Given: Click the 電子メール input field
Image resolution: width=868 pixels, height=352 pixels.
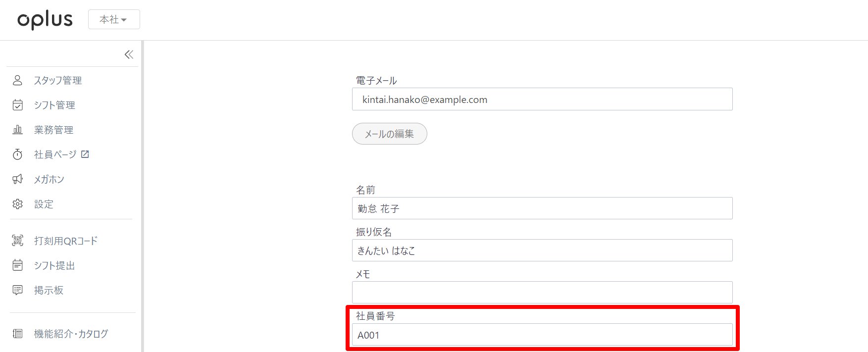Looking at the screenshot, I should [x=542, y=99].
